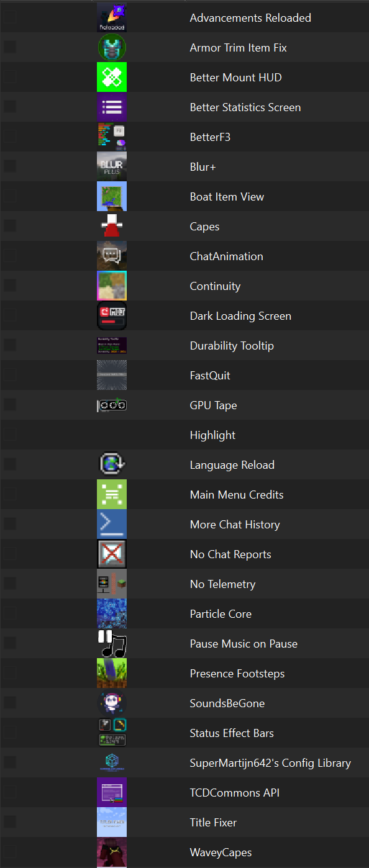Image resolution: width=369 pixels, height=868 pixels.
Task: Select the Armor Trim Item Fix icon
Action: click(112, 47)
